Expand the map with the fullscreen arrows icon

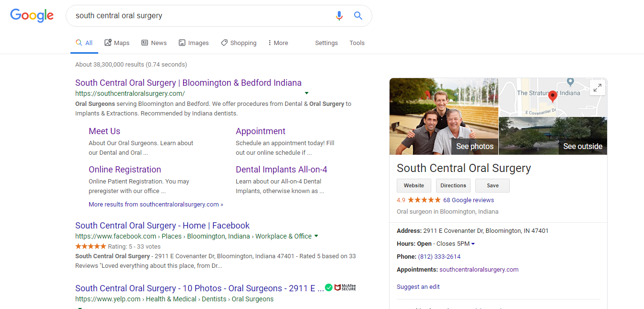click(x=598, y=88)
